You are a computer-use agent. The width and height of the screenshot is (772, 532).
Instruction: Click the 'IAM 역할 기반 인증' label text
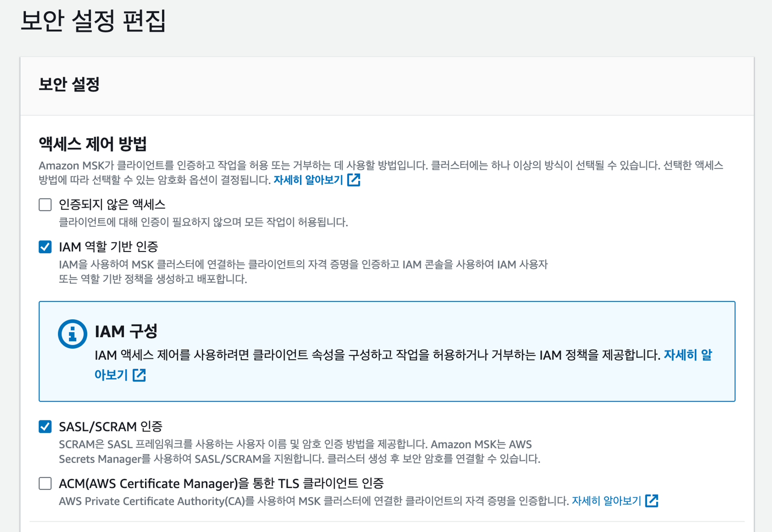tap(109, 246)
